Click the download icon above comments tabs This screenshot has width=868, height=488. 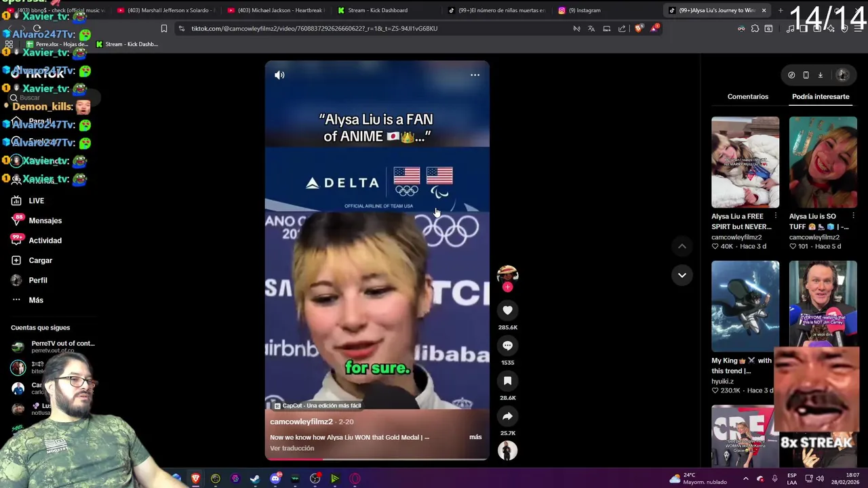(x=820, y=75)
